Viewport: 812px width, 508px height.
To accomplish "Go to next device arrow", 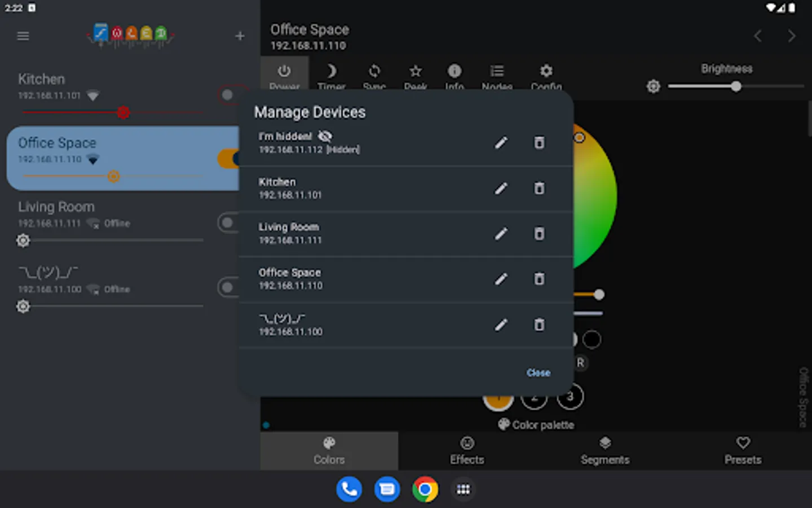I will pos(792,36).
